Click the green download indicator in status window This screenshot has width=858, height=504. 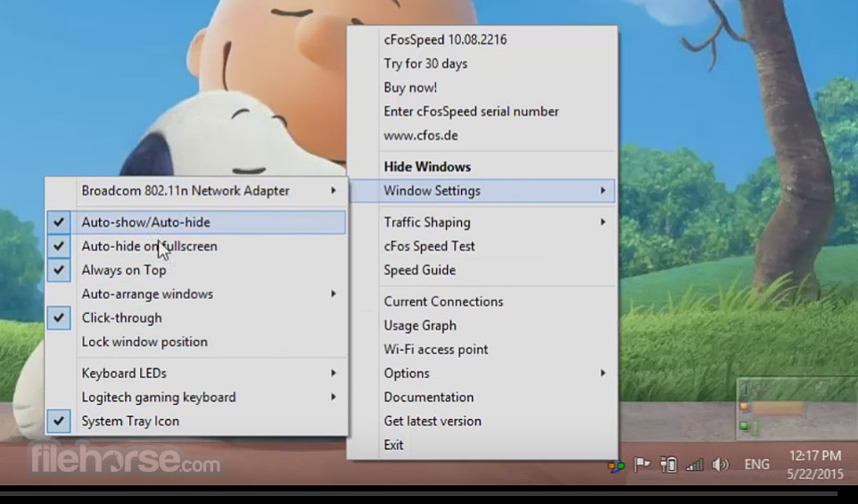(x=744, y=426)
